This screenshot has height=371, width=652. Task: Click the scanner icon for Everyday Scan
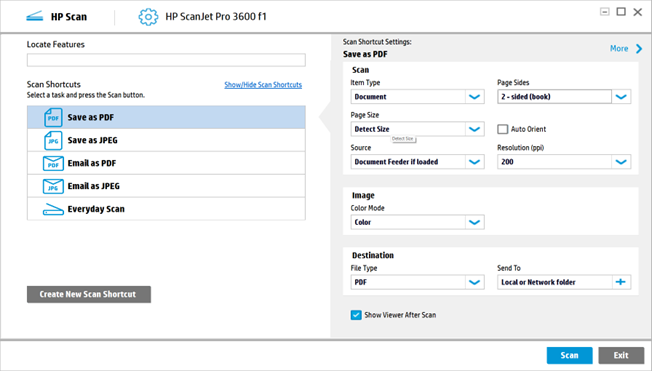(53, 209)
